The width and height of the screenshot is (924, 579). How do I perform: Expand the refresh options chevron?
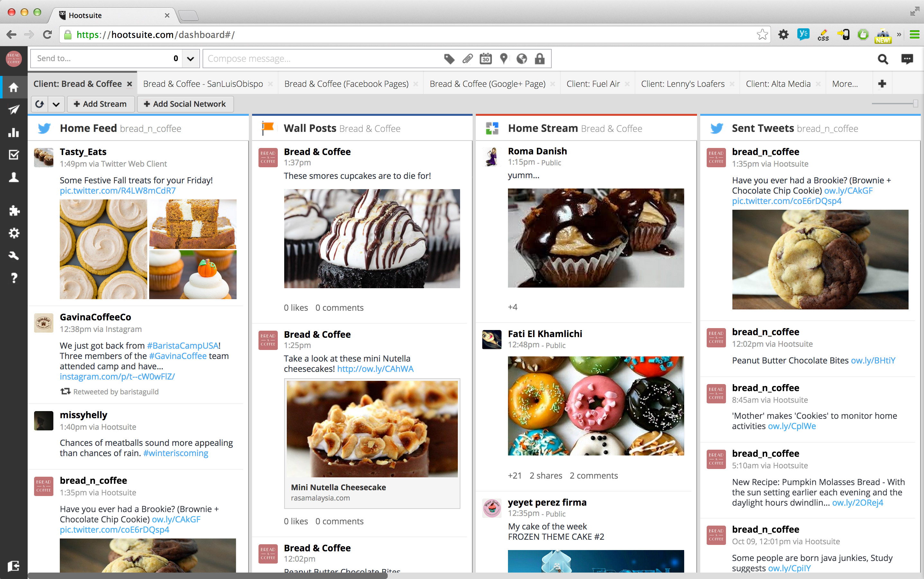[x=56, y=104]
